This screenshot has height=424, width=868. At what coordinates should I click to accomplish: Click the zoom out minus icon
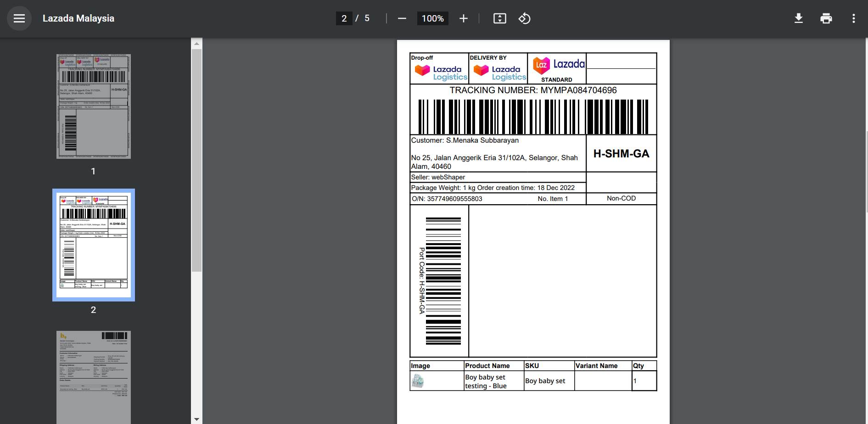pyautogui.click(x=402, y=18)
